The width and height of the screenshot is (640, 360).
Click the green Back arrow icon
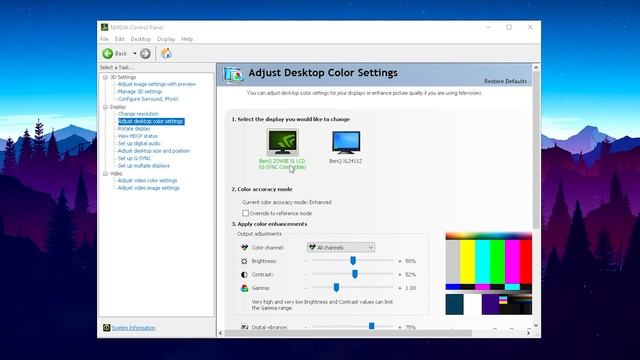(x=108, y=53)
